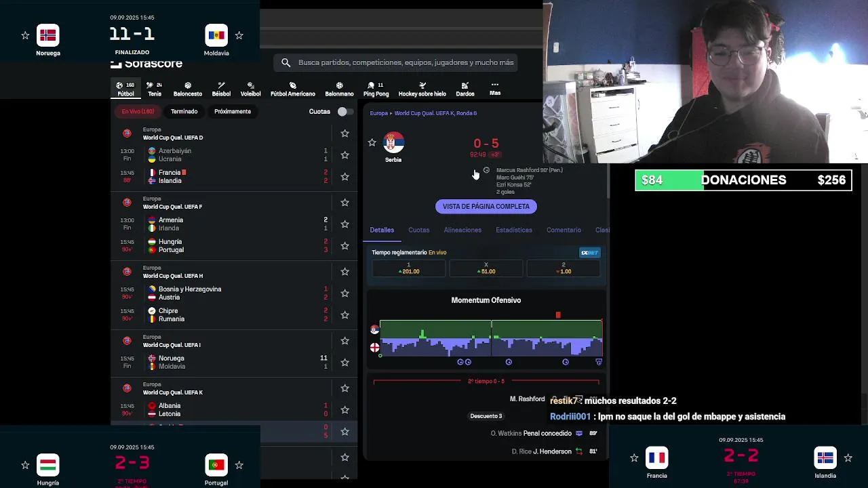The image size is (868, 488).
Task: Click the Europa breadcrumb in match panel
Action: click(378, 113)
